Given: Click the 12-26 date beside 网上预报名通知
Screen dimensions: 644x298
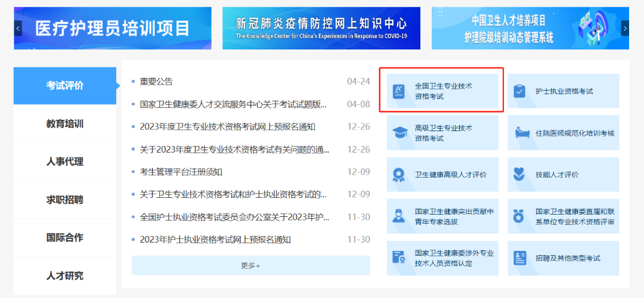Looking at the screenshot, I should [358, 126].
